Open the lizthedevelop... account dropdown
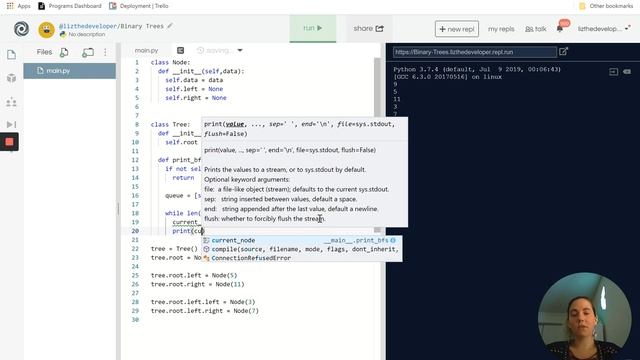Screen dimensions: 640x360 pos(604,29)
